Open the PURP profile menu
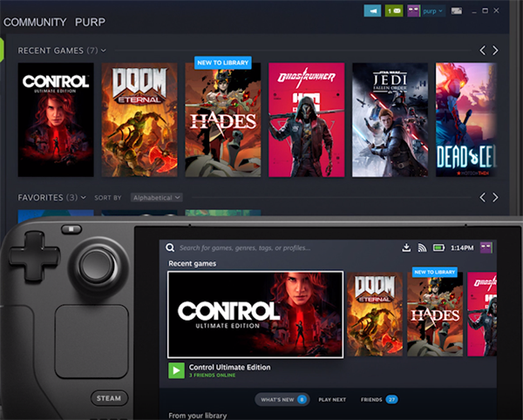 pyautogui.click(x=90, y=22)
